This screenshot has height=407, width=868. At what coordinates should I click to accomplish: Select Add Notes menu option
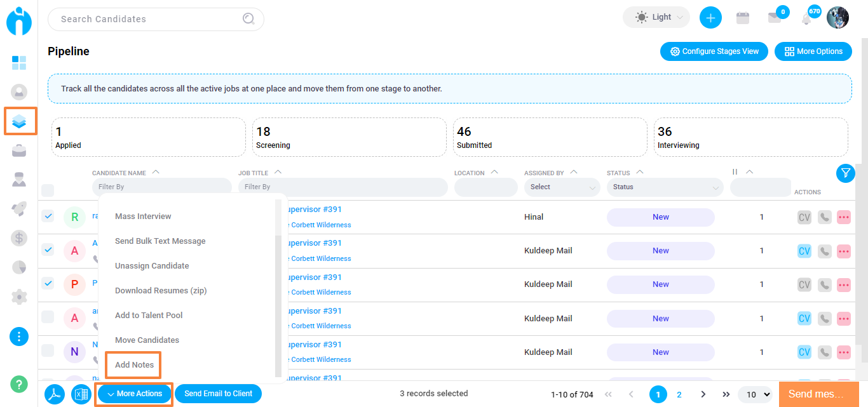click(134, 365)
